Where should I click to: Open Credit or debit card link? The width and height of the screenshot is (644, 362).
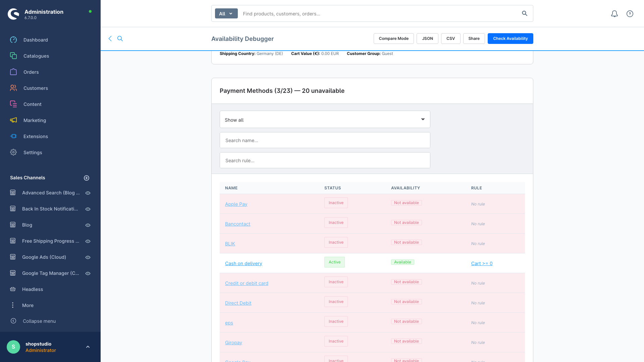(247, 283)
